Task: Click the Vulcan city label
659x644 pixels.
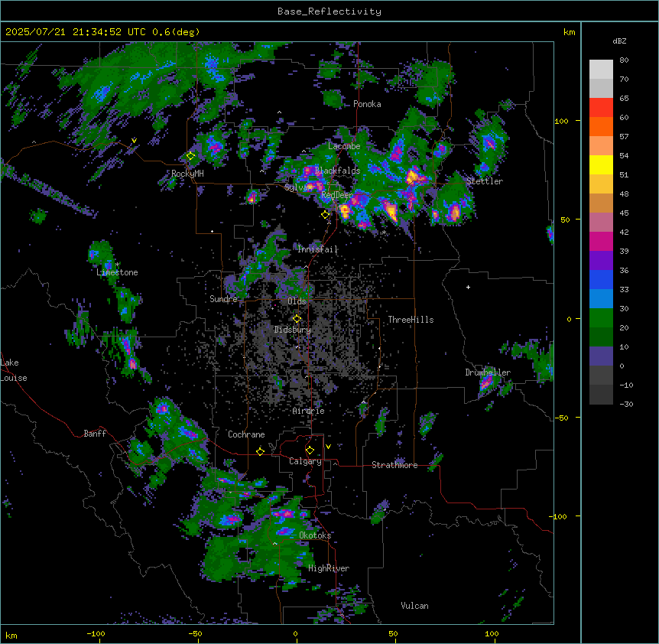Action: (414, 606)
